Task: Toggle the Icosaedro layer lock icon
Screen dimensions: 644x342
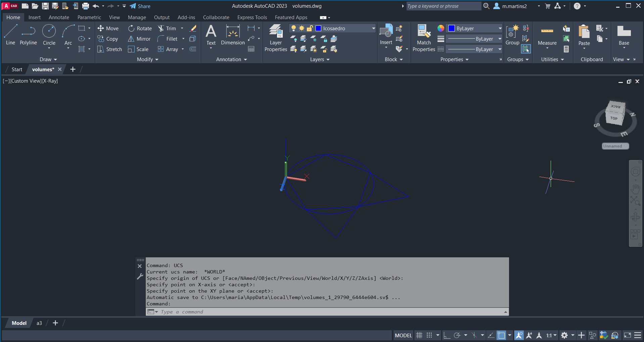Action: [310, 29]
